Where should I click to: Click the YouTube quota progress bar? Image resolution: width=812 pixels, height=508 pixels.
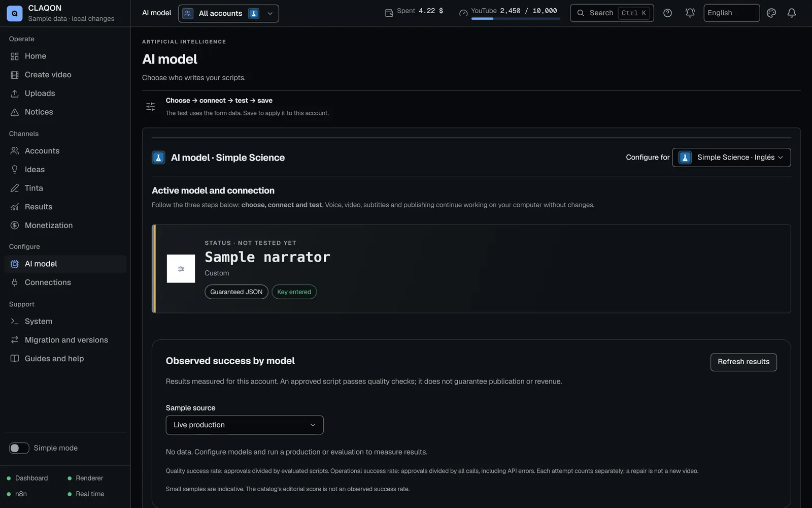[516, 19]
